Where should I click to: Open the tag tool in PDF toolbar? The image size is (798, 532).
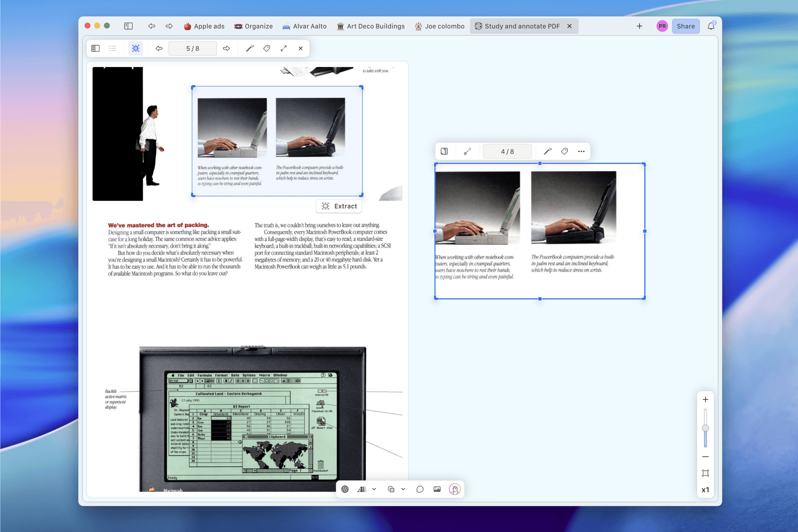coord(267,49)
